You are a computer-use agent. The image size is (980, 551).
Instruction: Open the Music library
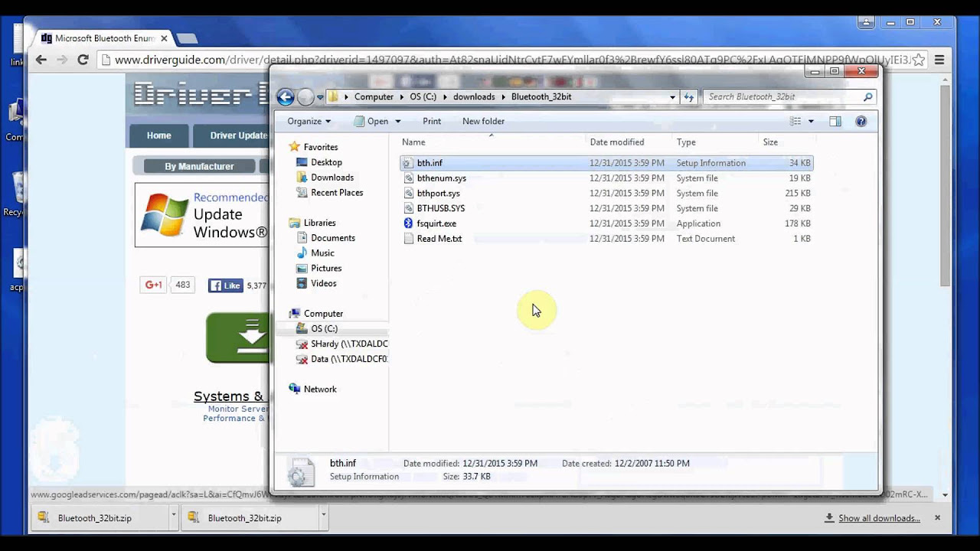322,253
